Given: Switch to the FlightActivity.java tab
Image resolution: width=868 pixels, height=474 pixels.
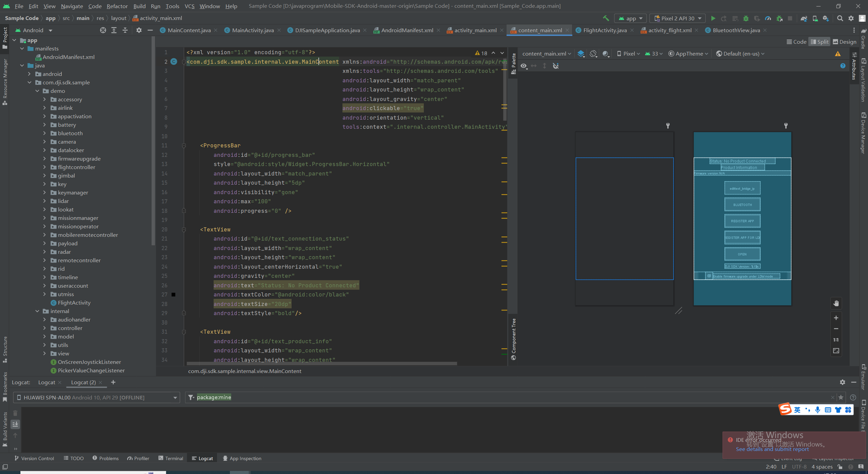Looking at the screenshot, I should (605, 30).
